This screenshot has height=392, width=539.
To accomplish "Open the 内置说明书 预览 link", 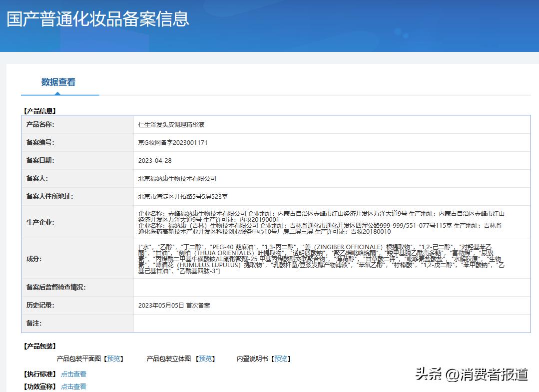I will (x=281, y=359).
